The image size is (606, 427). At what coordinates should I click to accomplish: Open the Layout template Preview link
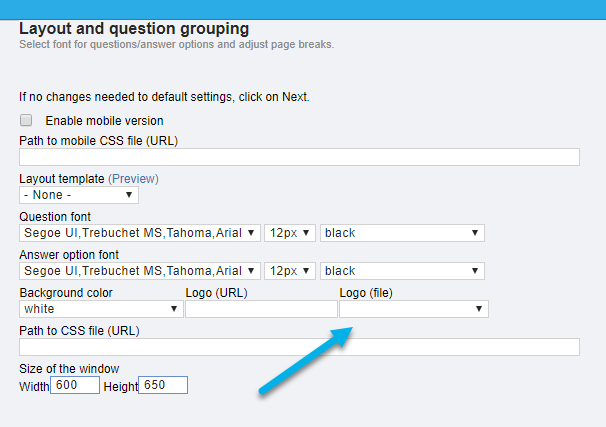click(133, 179)
